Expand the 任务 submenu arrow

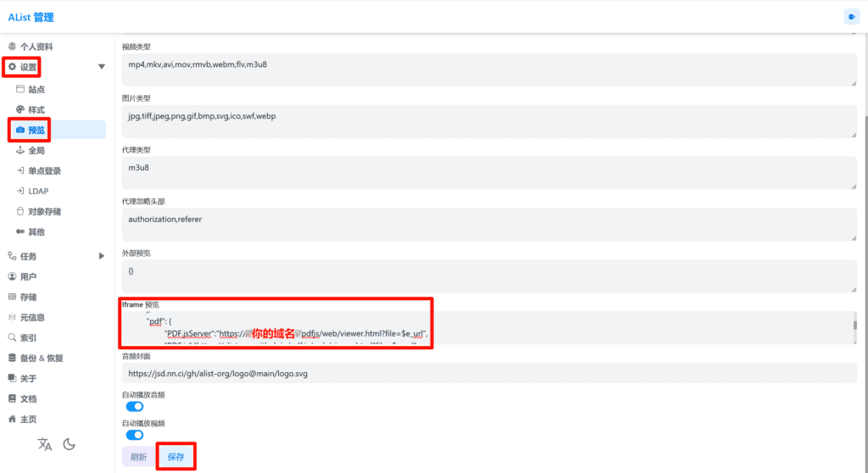pyautogui.click(x=102, y=256)
